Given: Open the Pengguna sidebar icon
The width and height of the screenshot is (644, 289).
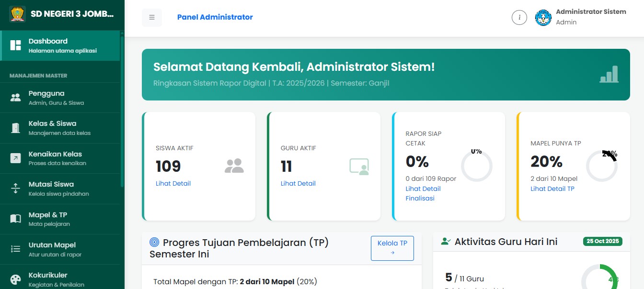Looking at the screenshot, I should pyautogui.click(x=16, y=97).
